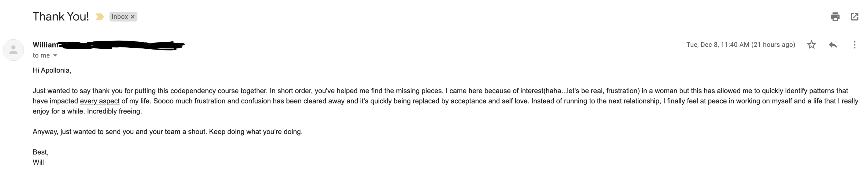
Task: Open the three-dot More options menu
Action: click(x=854, y=45)
